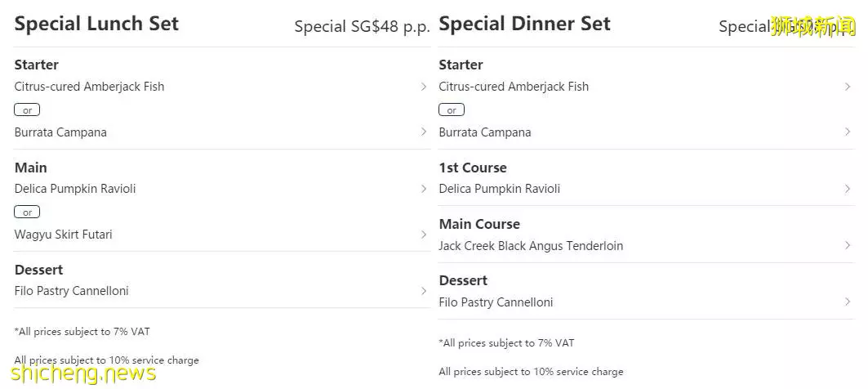Click lunch main 'or' badge
This screenshot has height=389, width=868.
click(x=27, y=212)
